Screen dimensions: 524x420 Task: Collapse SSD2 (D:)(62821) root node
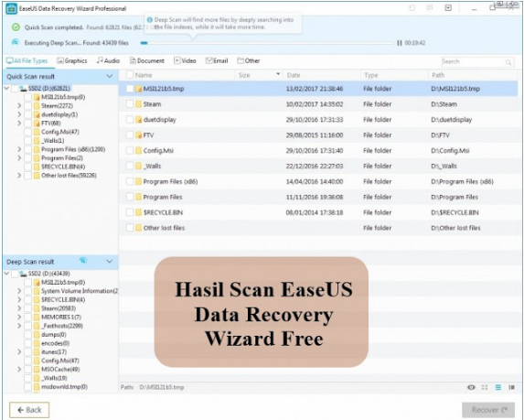6,88
